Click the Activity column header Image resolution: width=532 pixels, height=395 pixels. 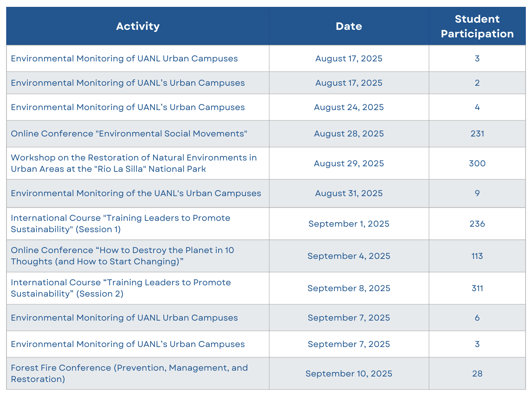pyautogui.click(x=138, y=26)
